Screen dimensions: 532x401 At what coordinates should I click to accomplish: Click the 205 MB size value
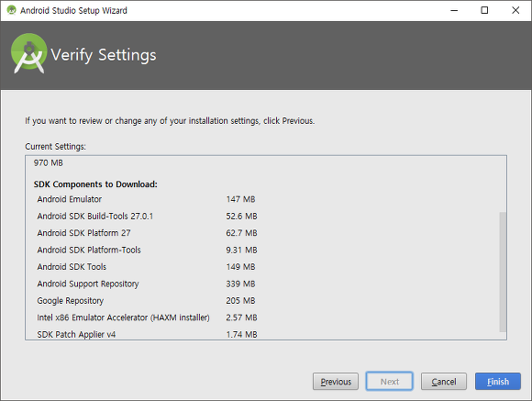coord(240,301)
